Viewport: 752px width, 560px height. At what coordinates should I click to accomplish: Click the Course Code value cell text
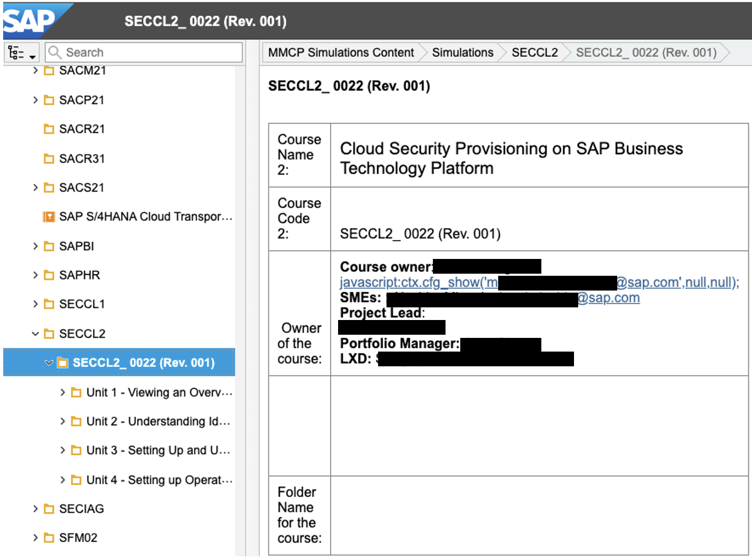[420, 234]
